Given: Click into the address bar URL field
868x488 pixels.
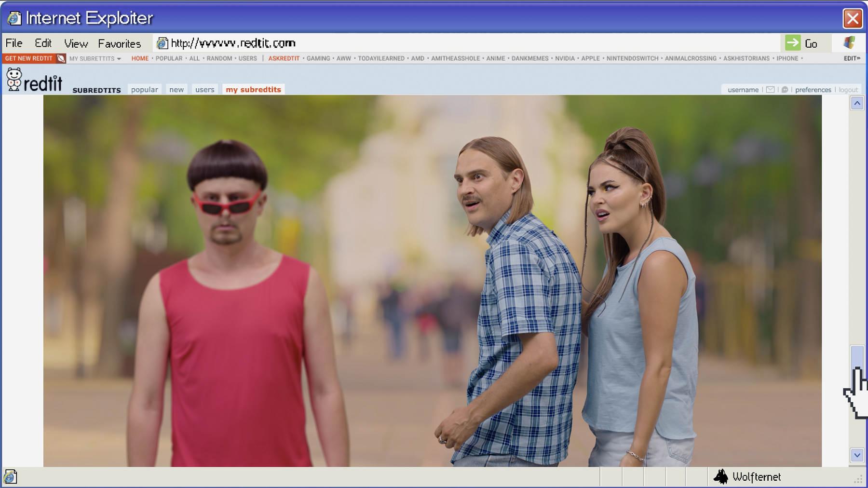Looking at the screenshot, I should point(434,43).
